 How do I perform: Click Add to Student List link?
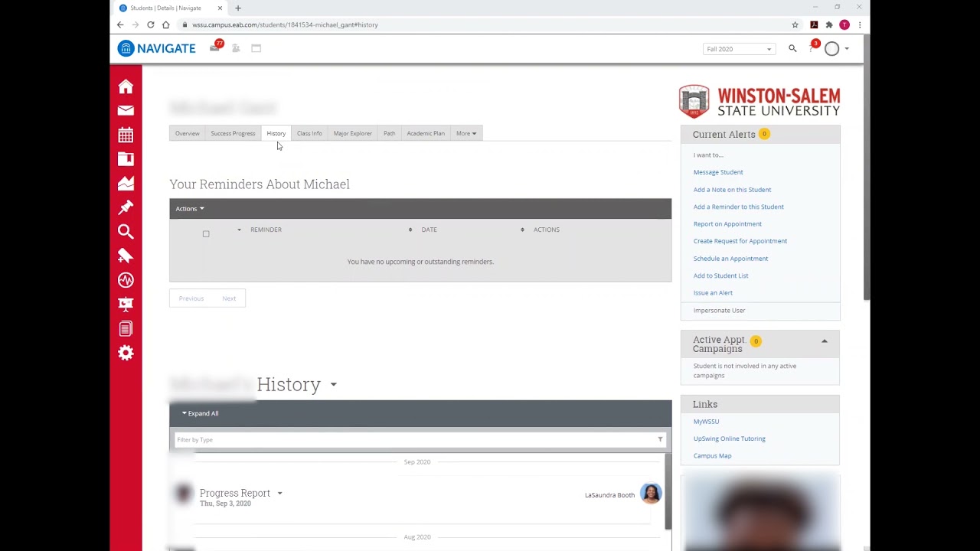coord(720,275)
